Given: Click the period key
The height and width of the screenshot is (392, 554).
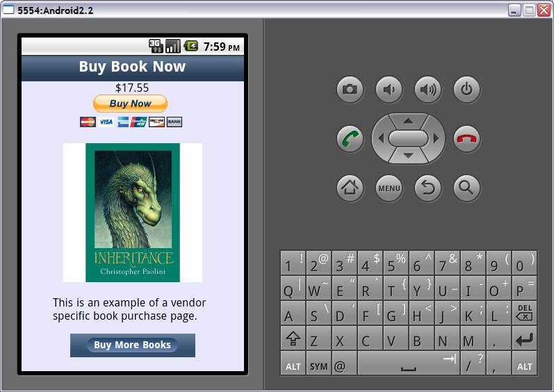Looking at the screenshot, I should tap(498, 338).
